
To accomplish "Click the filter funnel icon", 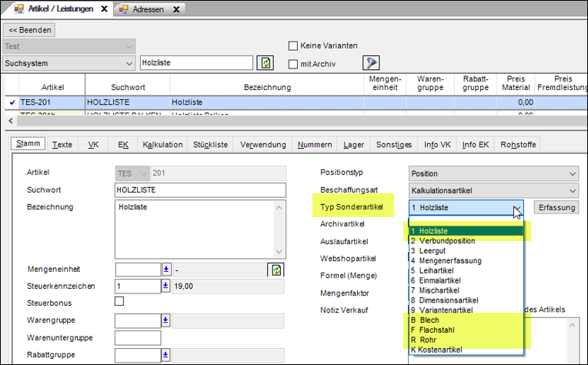I will coord(372,63).
